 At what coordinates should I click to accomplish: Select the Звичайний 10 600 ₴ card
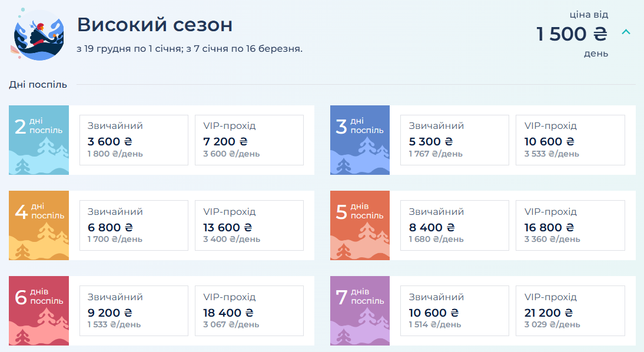[x=454, y=311]
